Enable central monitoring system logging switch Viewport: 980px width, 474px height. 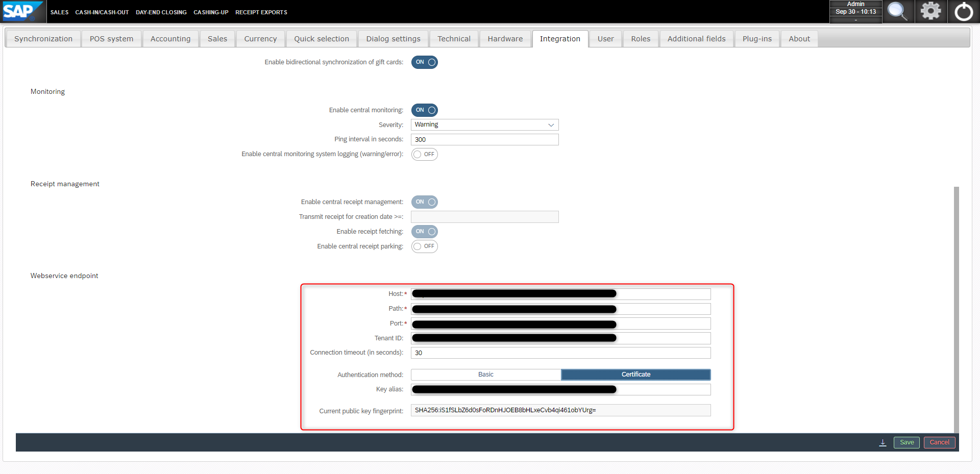424,154
